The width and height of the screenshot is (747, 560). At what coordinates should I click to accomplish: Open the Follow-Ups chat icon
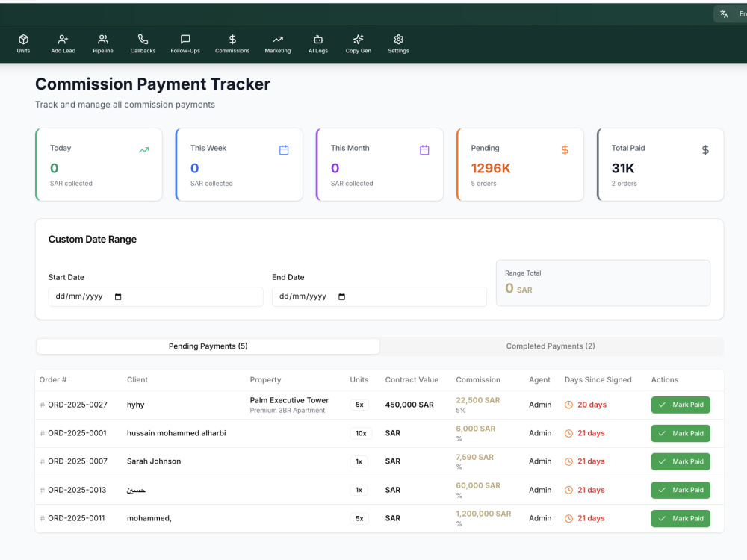pyautogui.click(x=185, y=39)
